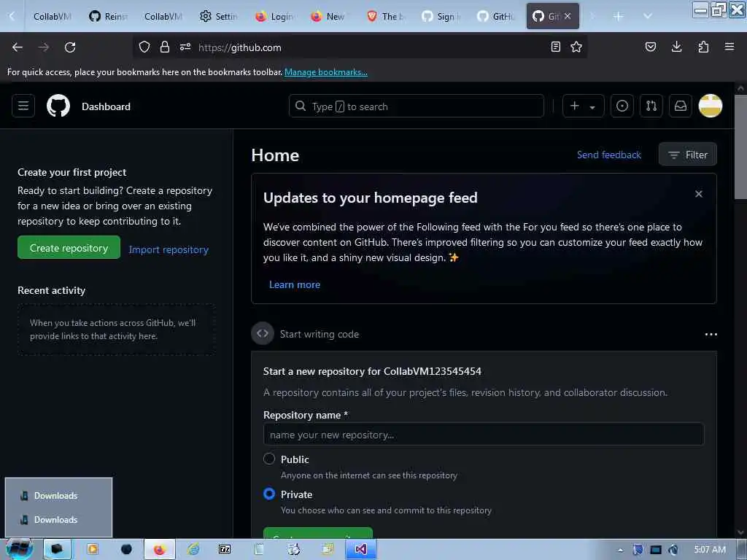The width and height of the screenshot is (747, 560).
Task: Open the Filter dropdown on Home feed
Action: [x=687, y=155]
